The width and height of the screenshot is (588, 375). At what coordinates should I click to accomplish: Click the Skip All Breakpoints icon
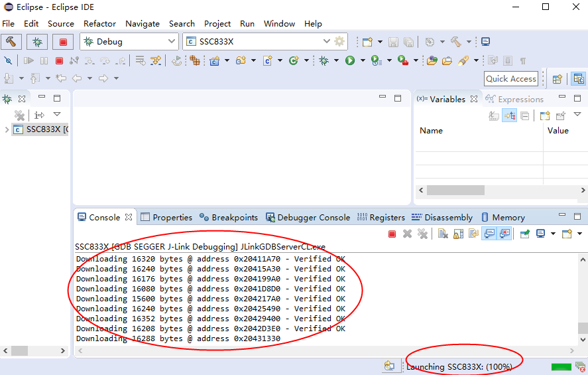click(8, 60)
